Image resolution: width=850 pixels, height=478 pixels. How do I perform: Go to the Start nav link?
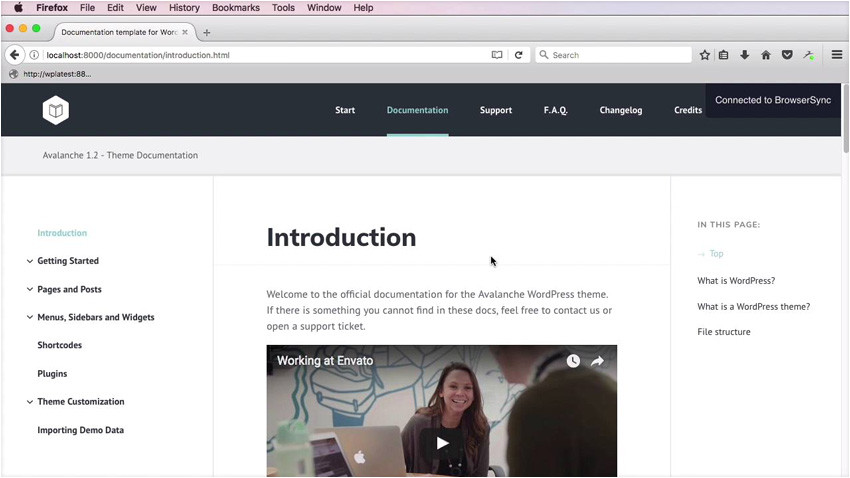(x=345, y=110)
